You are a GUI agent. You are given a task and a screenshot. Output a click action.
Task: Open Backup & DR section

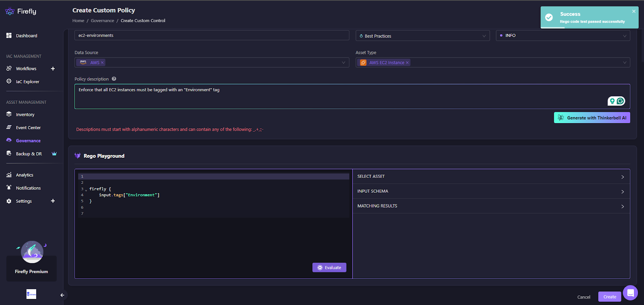click(29, 154)
